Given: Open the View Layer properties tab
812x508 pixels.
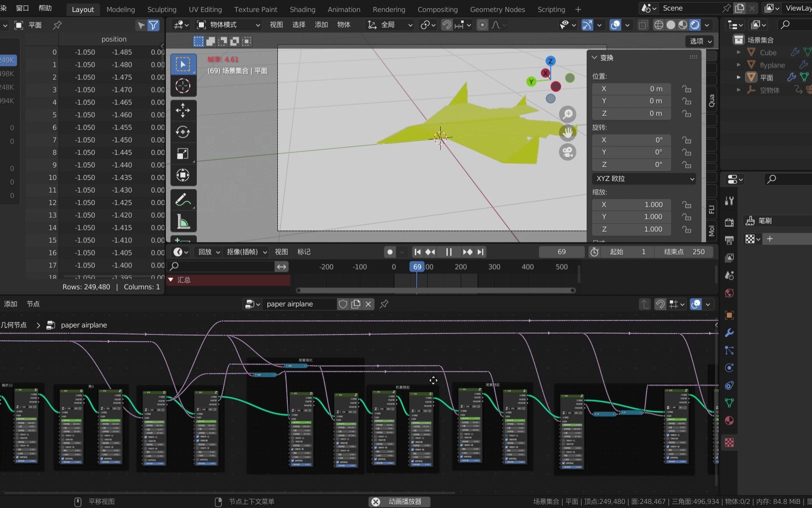Looking at the screenshot, I should click(x=729, y=257).
